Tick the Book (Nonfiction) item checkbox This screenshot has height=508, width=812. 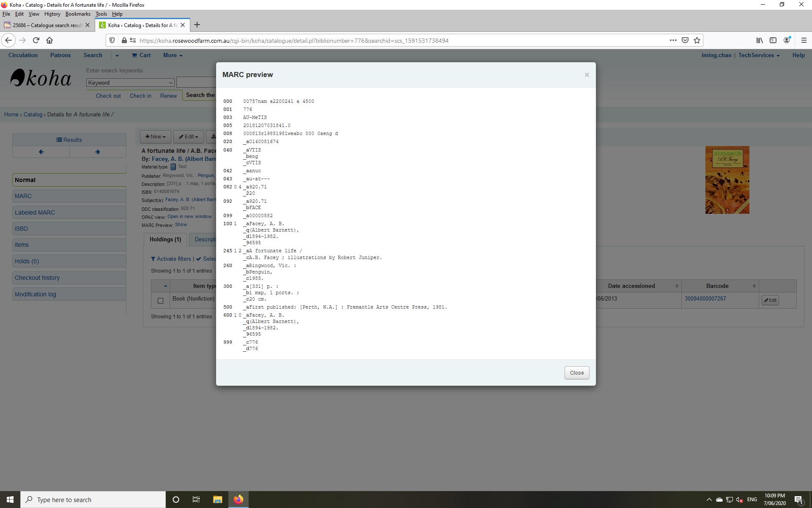click(160, 301)
